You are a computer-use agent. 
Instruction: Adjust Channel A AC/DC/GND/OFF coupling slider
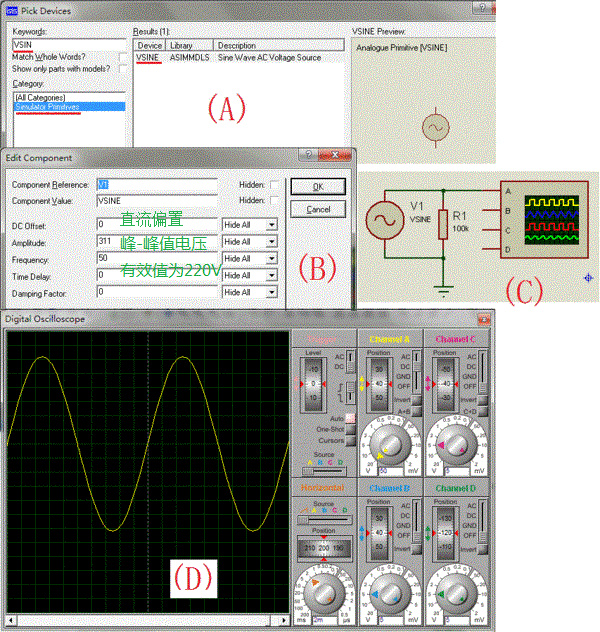coord(416,372)
